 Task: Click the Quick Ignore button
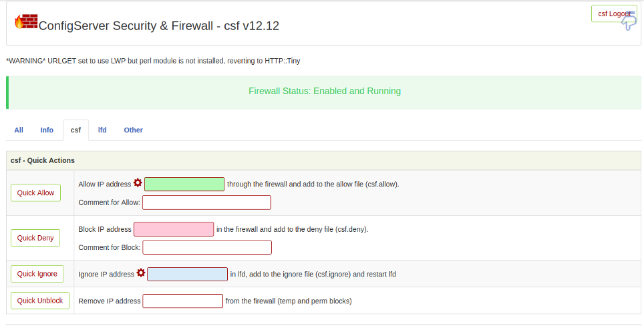pyautogui.click(x=37, y=274)
